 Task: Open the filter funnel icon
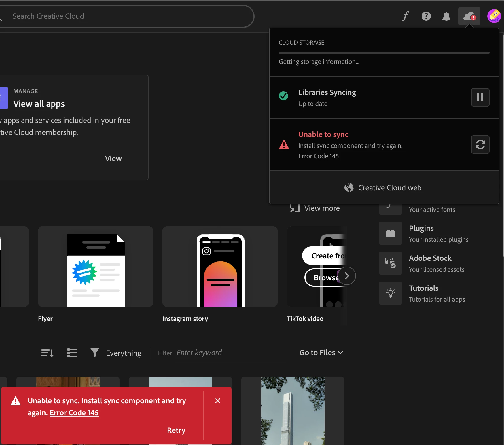[x=94, y=353]
